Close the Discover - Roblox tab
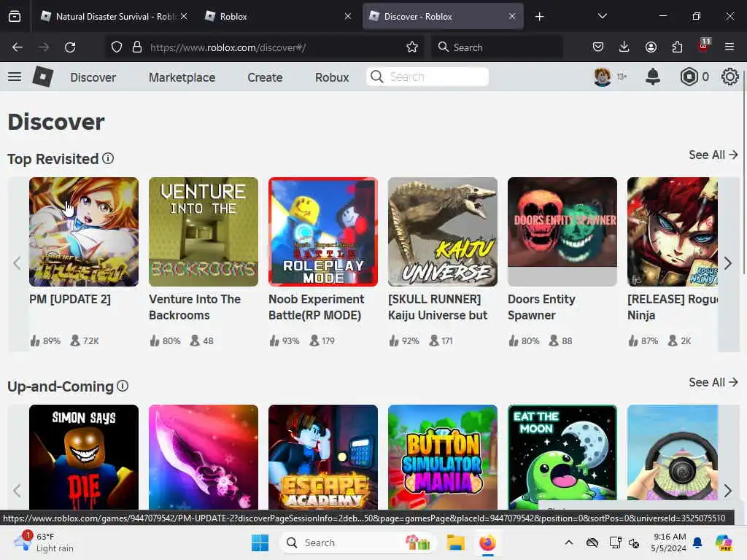 tap(511, 16)
